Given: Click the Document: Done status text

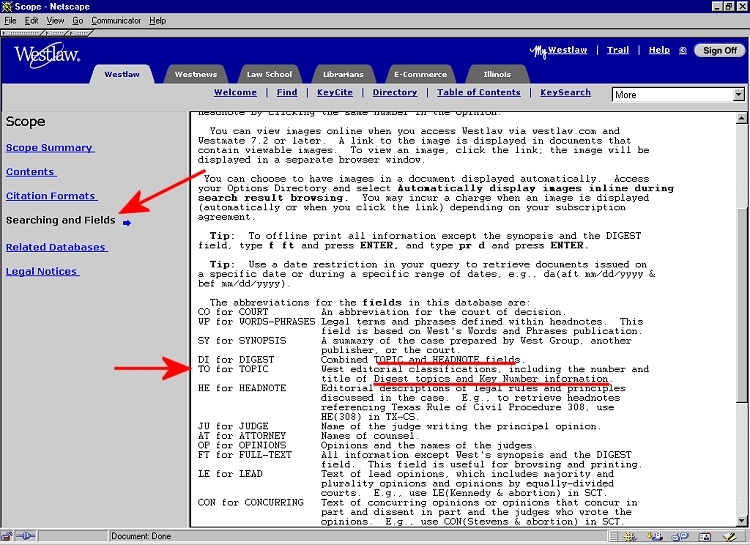Looking at the screenshot, I should point(141,536).
